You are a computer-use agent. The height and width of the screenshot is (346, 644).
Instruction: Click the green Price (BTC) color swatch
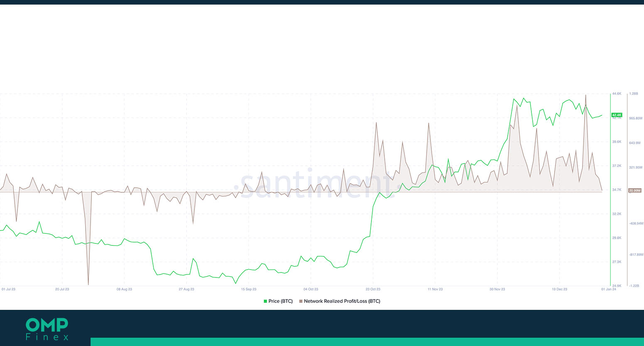(x=265, y=301)
